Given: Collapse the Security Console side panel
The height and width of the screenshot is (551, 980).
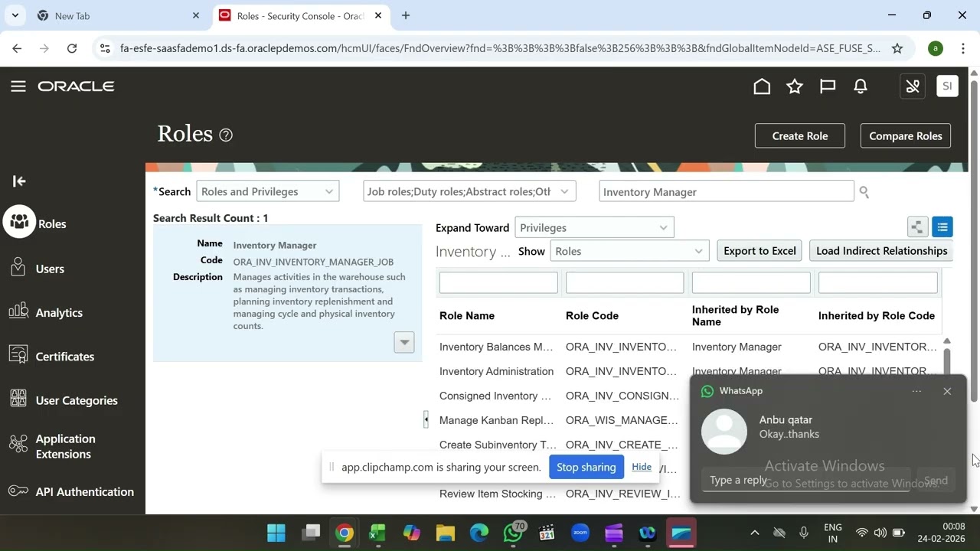Looking at the screenshot, I should [x=19, y=181].
